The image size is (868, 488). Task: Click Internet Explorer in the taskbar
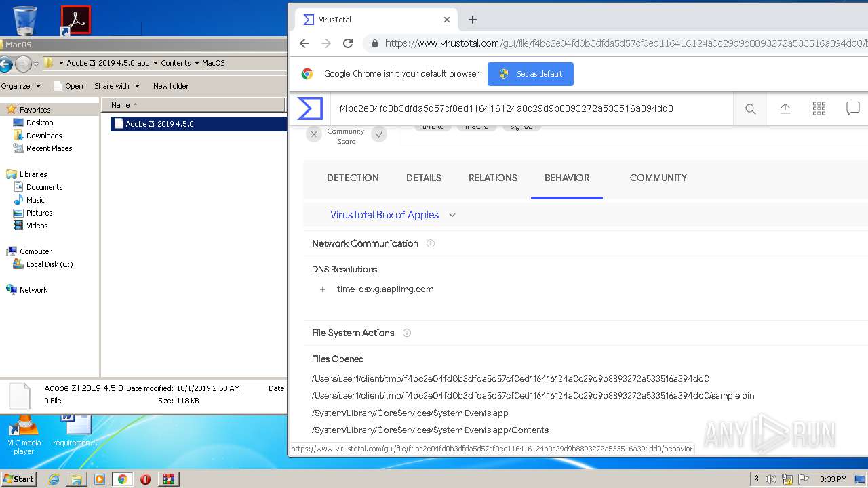coord(54,479)
